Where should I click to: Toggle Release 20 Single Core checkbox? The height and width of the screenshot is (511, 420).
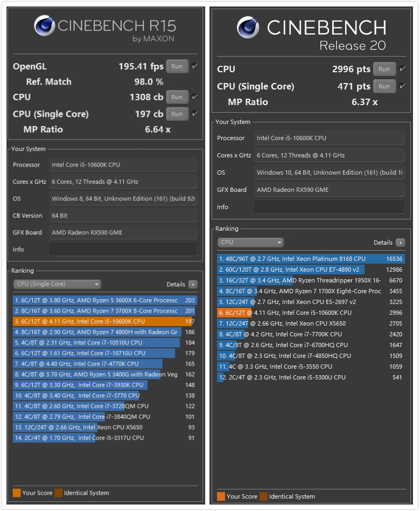(x=402, y=86)
